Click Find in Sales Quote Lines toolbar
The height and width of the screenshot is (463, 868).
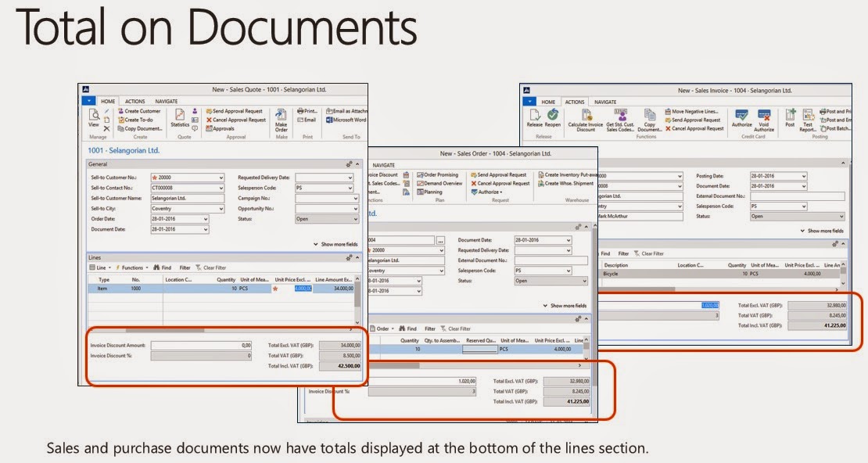pos(162,267)
